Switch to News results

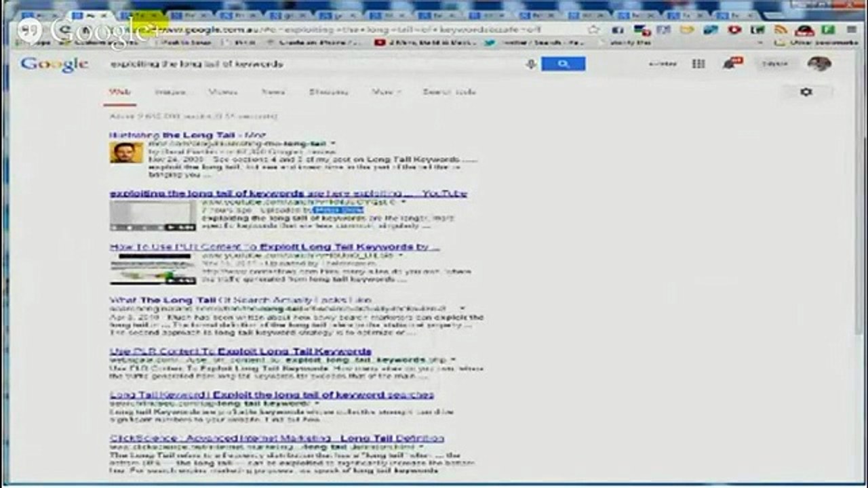point(273,91)
